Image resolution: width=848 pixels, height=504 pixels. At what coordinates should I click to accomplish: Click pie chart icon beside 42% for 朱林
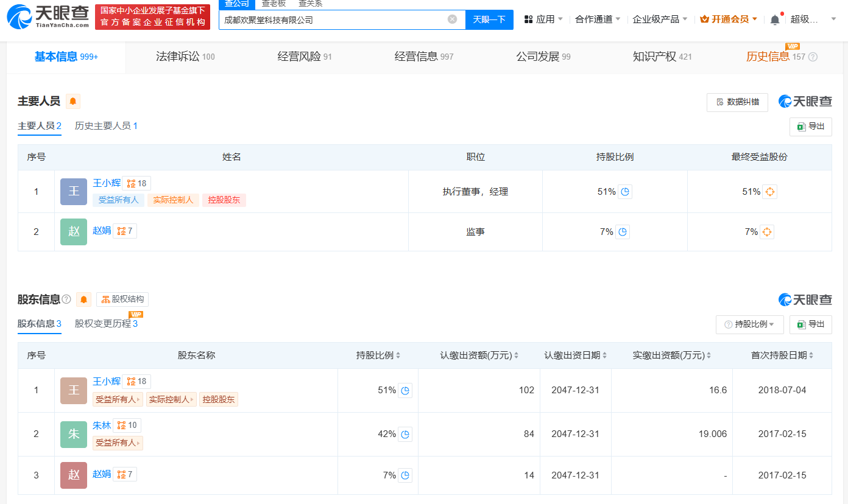405,434
